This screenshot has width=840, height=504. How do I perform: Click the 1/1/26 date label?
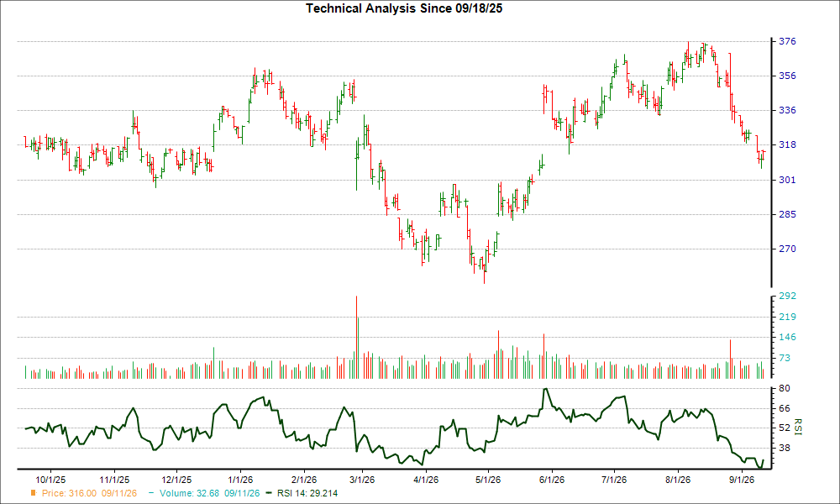240,480
